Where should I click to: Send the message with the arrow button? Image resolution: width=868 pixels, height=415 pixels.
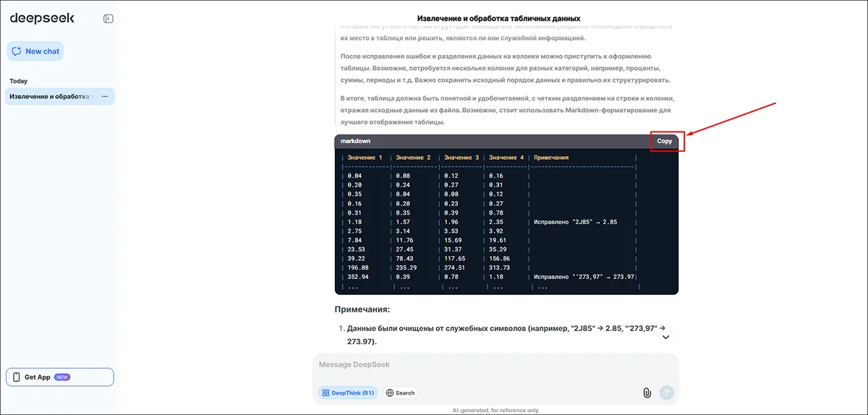coord(667,393)
